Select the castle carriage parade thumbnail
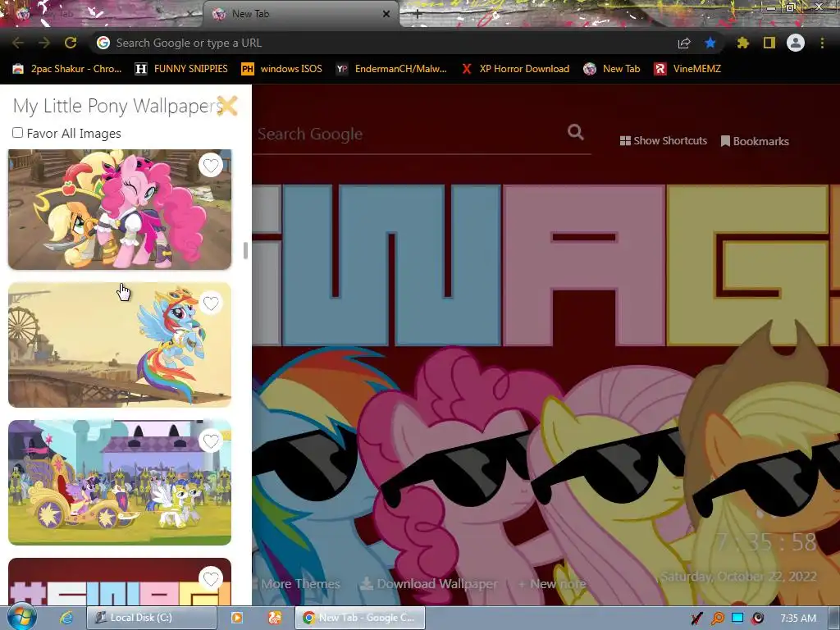Viewport: 840px width, 630px height. pyautogui.click(x=120, y=482)
